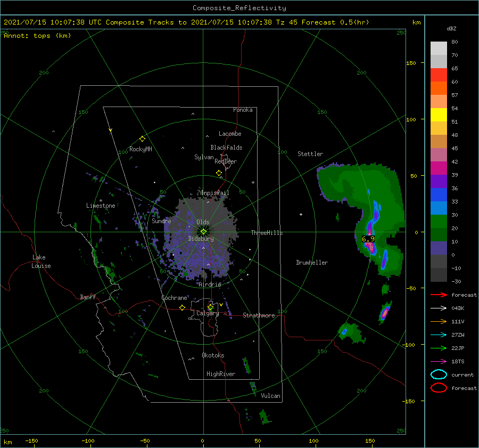Click the yellow radar site diamond near Olds
The width and height of the screenshot is (479, 448).
coord(203,232)
